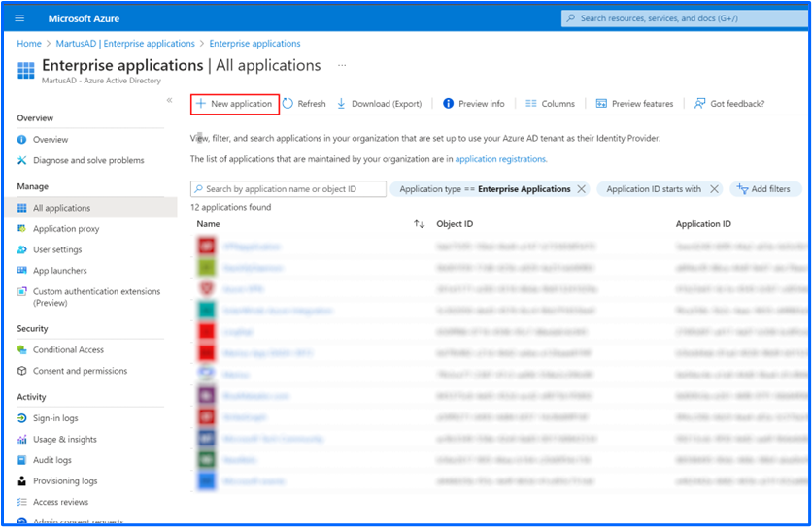
Task: Click Download (Export)
Action: click(x=379, y=104)
